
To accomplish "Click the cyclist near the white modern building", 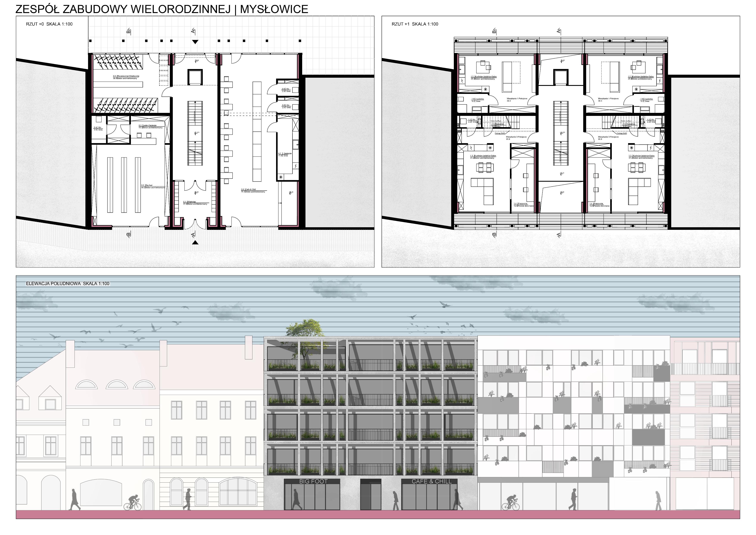I will (510, 503).
